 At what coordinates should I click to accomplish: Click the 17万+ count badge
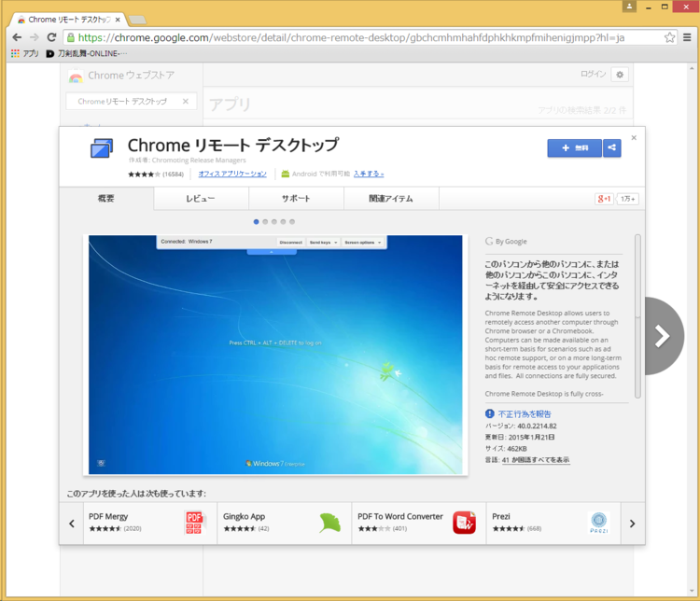pyautogui.click(x=628, y=199)
